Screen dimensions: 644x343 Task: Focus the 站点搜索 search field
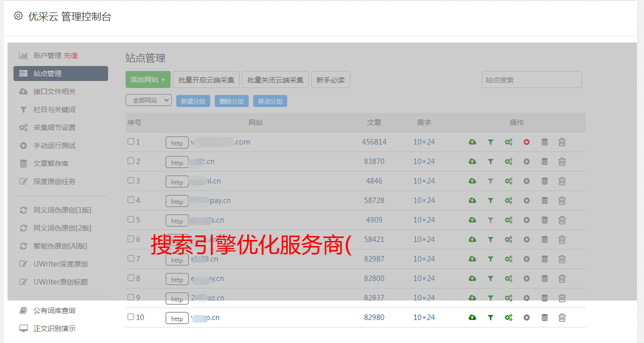pos(531,79)
